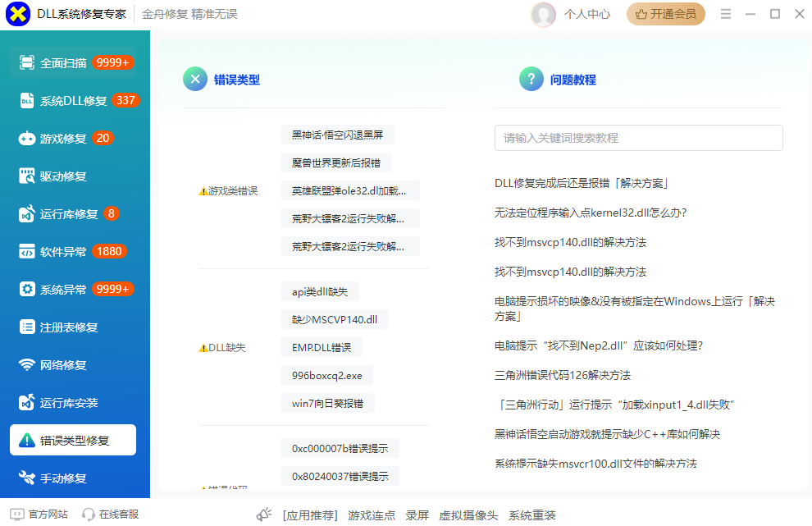The image size is (812, 526).
Task: Open the hamburger menu in the title bar
Action: click(x=725, y=14)
